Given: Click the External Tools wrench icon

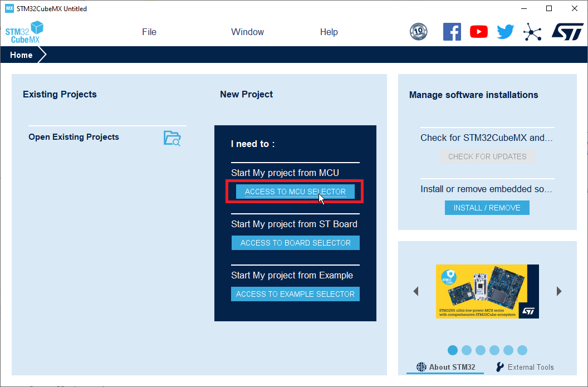Looking at the screenshot, I should pos(499,367).
